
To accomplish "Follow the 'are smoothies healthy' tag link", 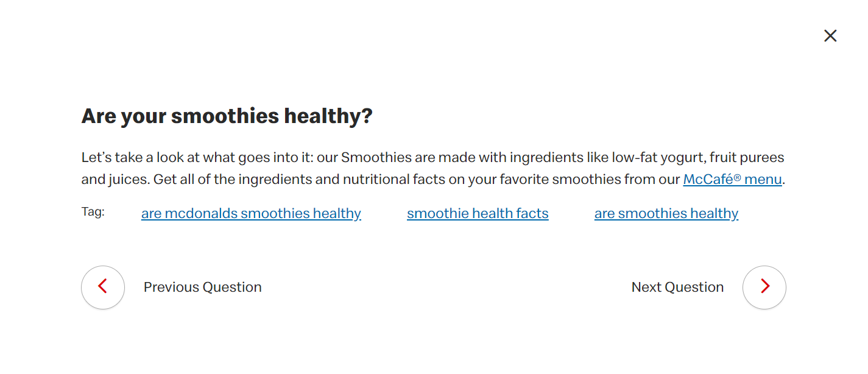I will click(666, 213).
